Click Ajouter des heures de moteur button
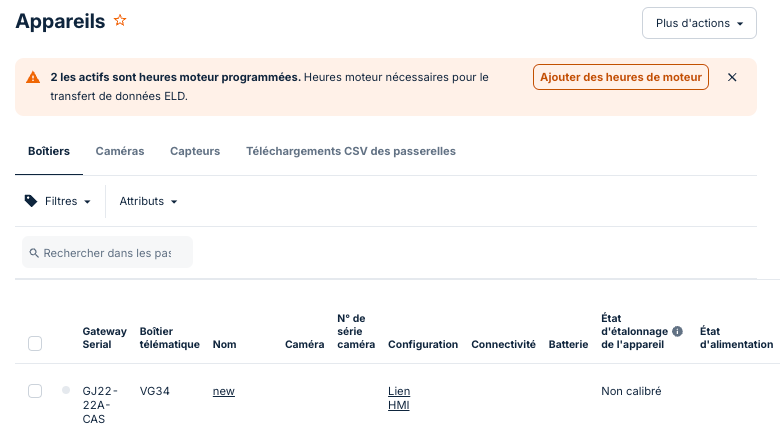 click(621, 77)
